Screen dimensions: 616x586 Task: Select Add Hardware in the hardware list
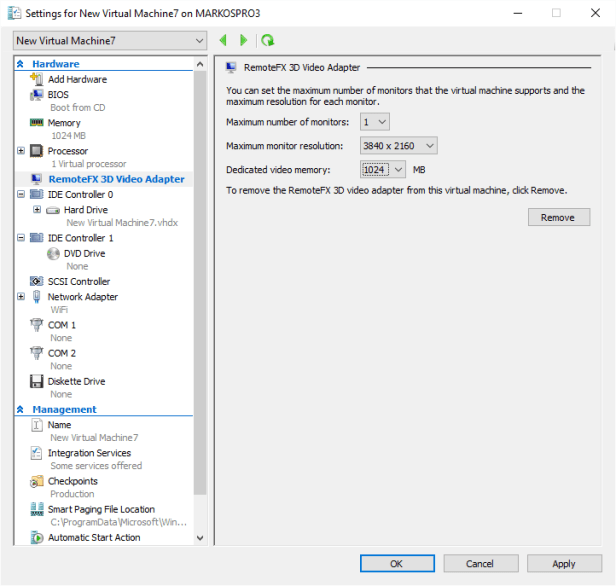[x=77, y=79]
